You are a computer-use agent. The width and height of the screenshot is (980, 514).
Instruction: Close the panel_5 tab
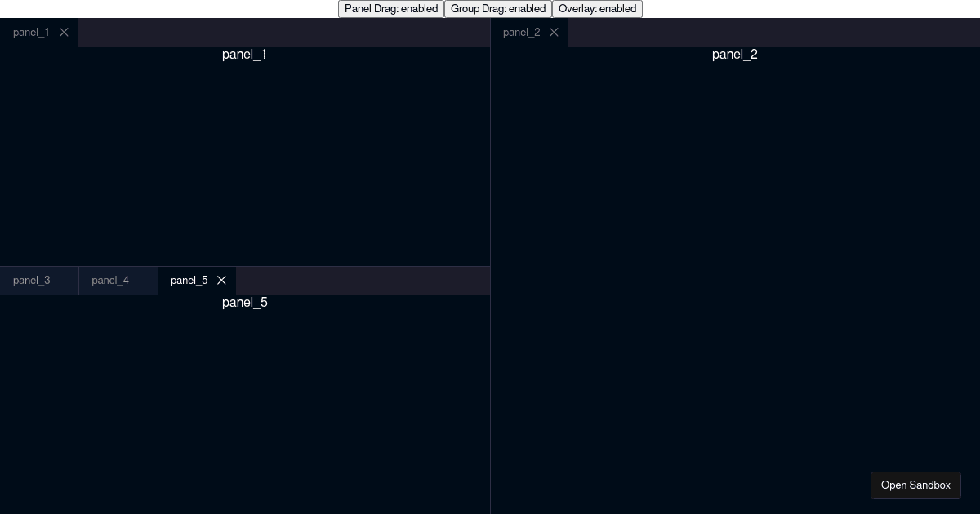click(221, 281)
